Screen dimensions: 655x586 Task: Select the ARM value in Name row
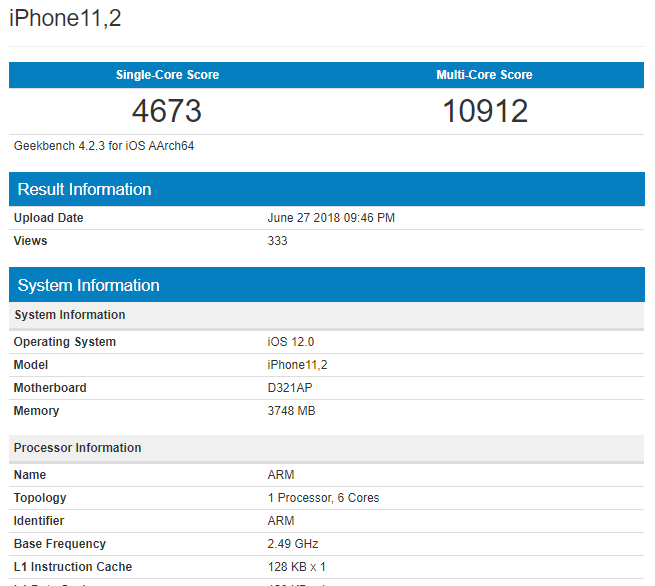[281, 474]
